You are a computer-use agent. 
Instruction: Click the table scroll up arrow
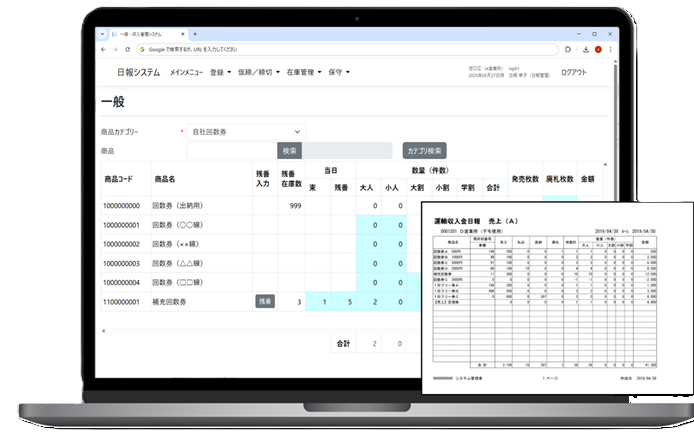605,165
